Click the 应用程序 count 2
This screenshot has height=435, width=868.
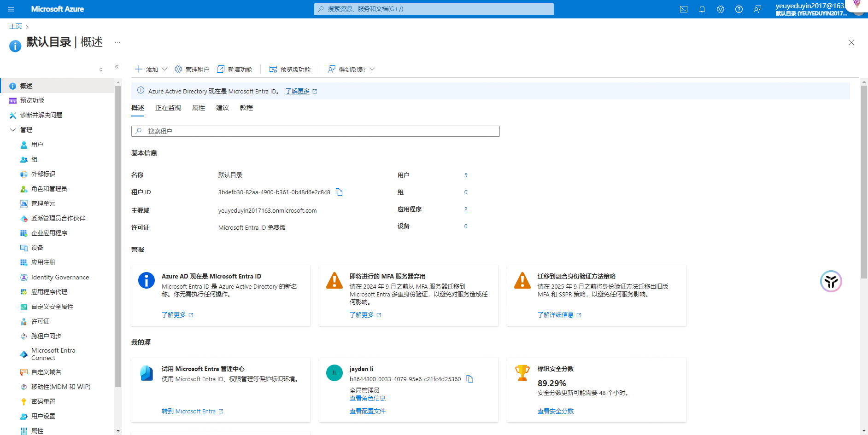[466, 209]
